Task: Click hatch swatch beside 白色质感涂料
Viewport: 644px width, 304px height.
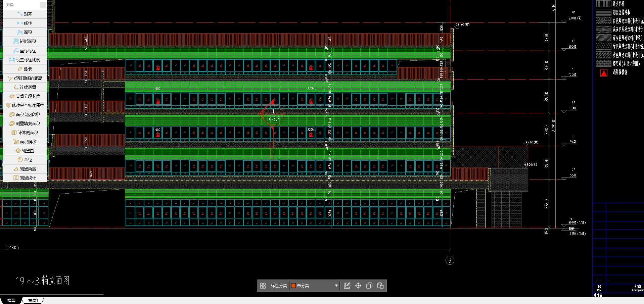Action: pyautogui.click(x=603, y=21)
